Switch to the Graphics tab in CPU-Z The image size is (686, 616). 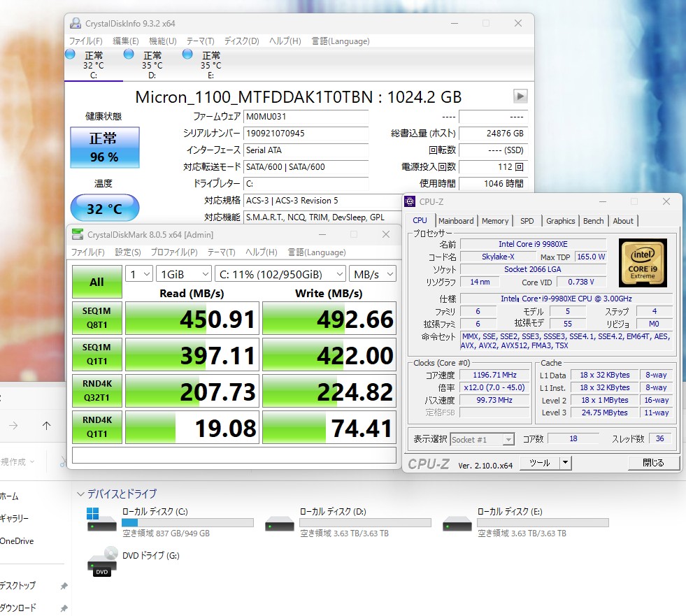pos(560,221)
